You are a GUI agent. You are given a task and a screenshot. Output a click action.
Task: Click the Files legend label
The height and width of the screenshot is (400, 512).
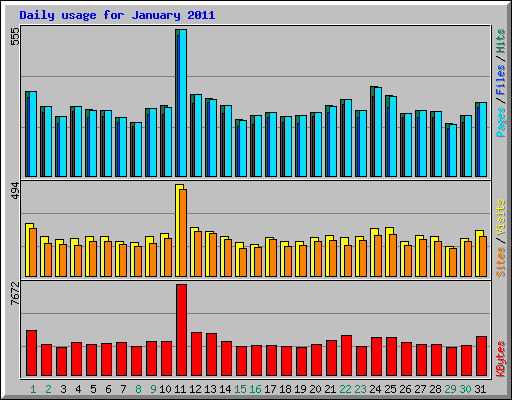coord(500,79)
